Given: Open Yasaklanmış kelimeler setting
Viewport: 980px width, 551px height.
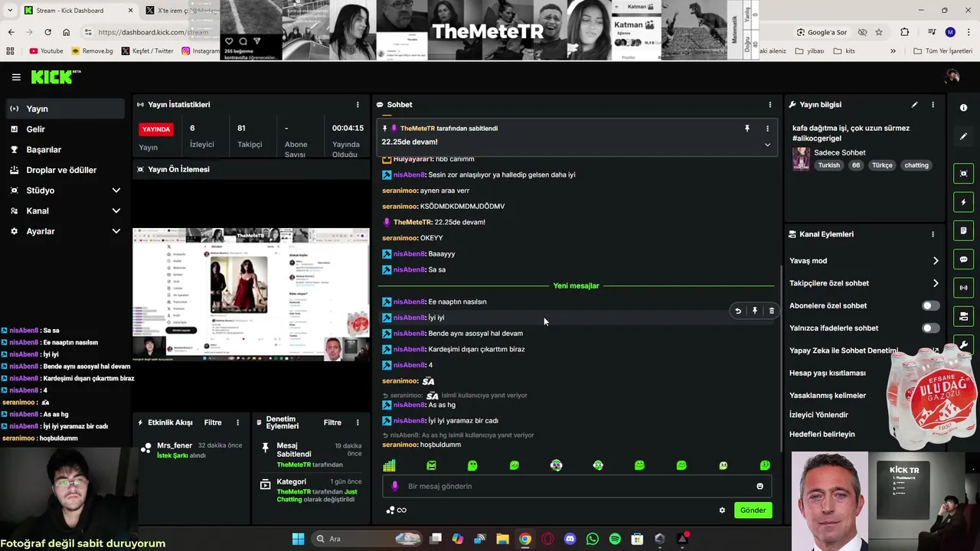Looking at the screenshot, I should pos(828,396).
